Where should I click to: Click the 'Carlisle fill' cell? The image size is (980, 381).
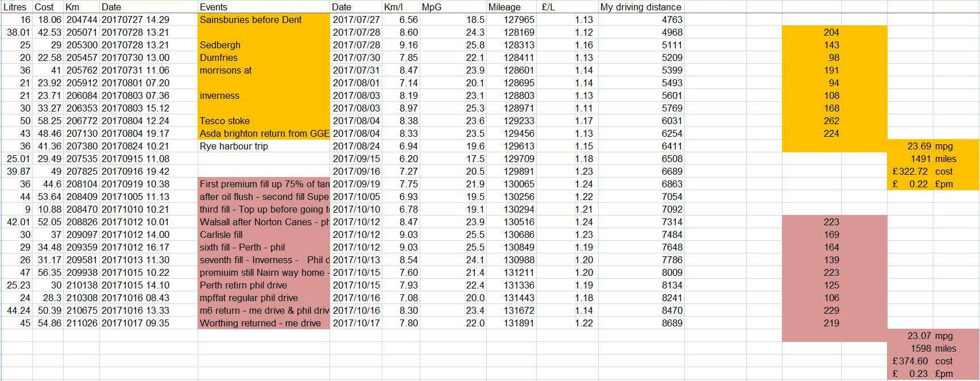[264, 234]
